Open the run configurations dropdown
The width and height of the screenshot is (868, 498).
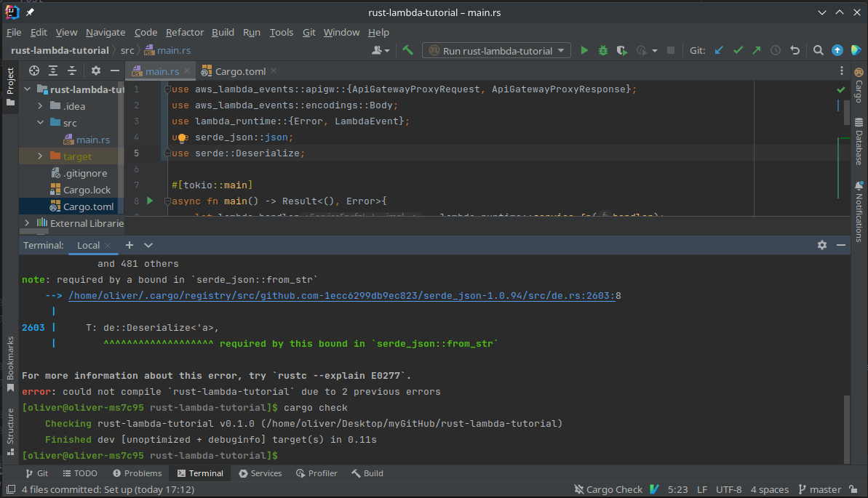(x=496, y=50)
